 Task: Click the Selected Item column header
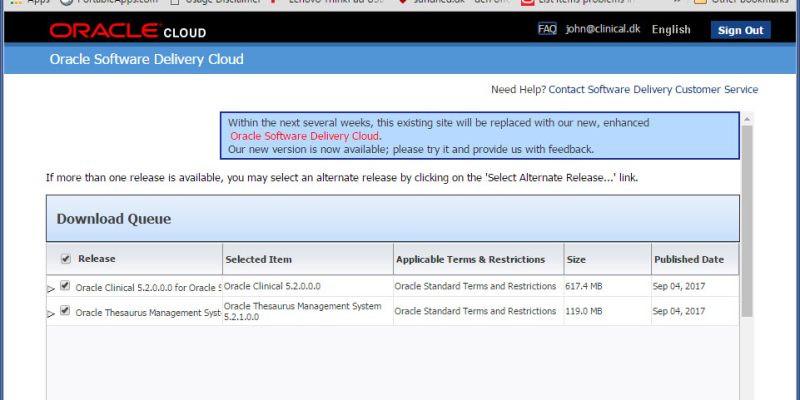(x=308, y=259)
